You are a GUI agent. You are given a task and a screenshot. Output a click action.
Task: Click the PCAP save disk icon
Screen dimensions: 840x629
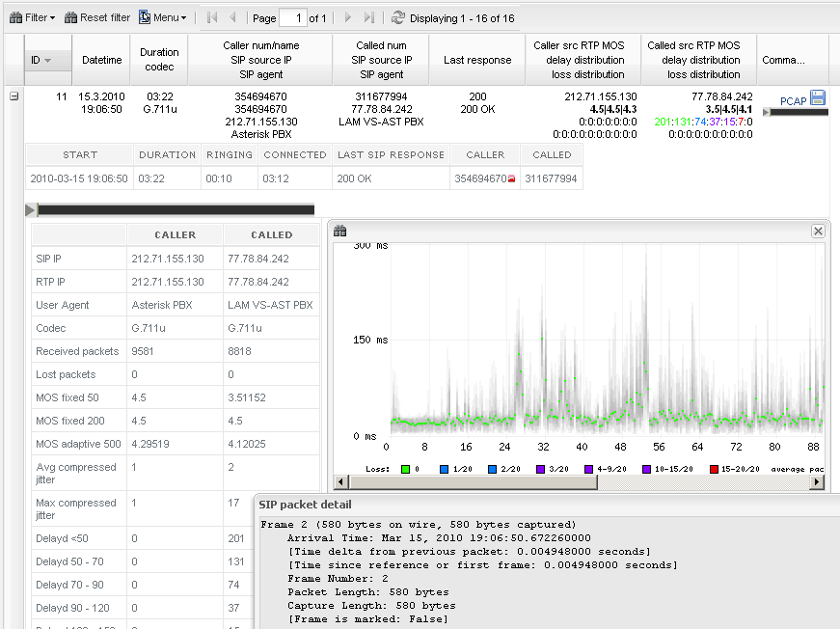point(818,97)
